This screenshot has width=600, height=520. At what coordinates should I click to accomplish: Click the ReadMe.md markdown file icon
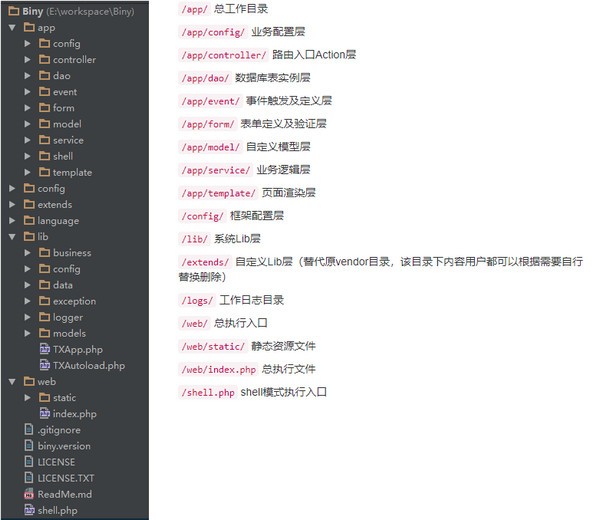[28, 494]
